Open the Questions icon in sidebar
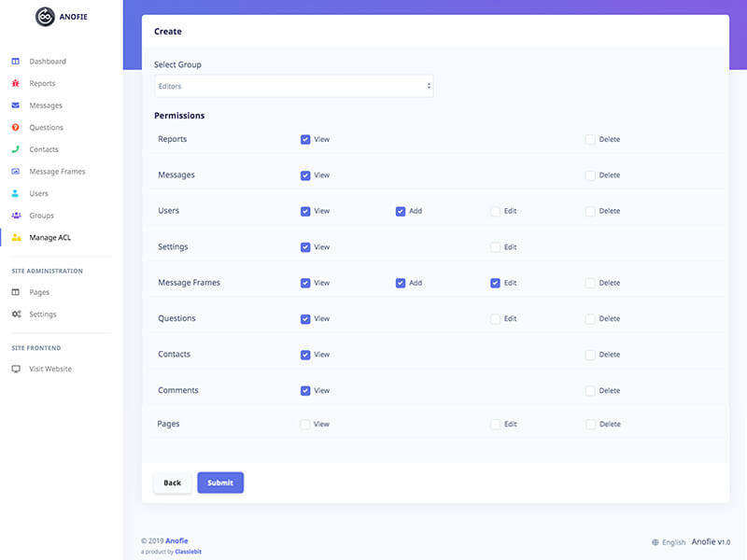 point(16,127)
